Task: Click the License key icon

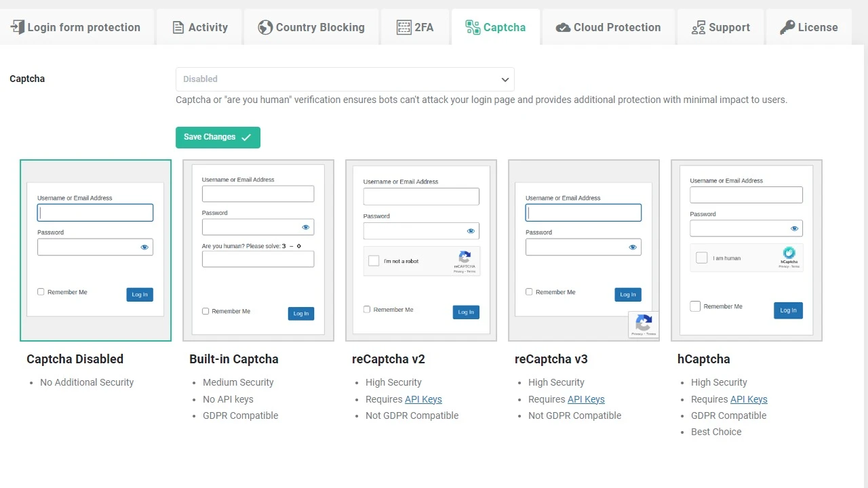Action: (787, 27)
